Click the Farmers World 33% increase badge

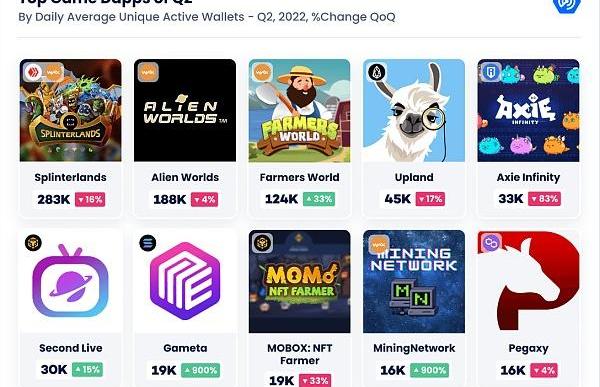click(319, 199)
